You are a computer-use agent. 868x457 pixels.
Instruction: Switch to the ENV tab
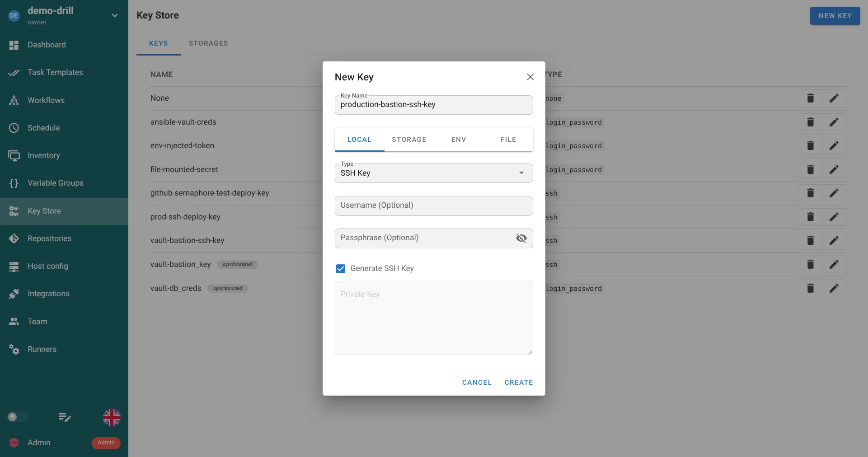459,140
